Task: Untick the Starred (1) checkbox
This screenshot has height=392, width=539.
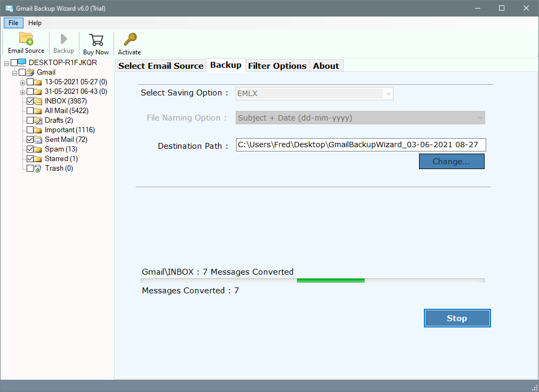Action: point(30,159)
